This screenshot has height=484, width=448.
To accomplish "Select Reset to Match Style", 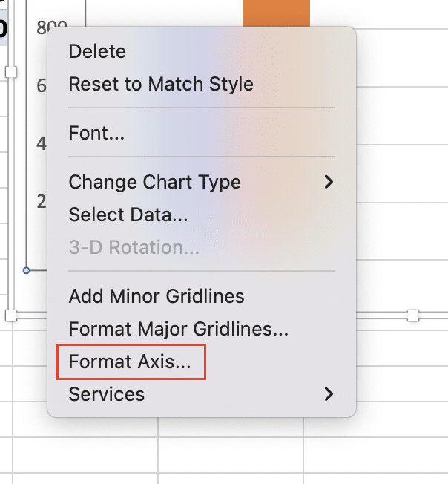I will (161, 84).
